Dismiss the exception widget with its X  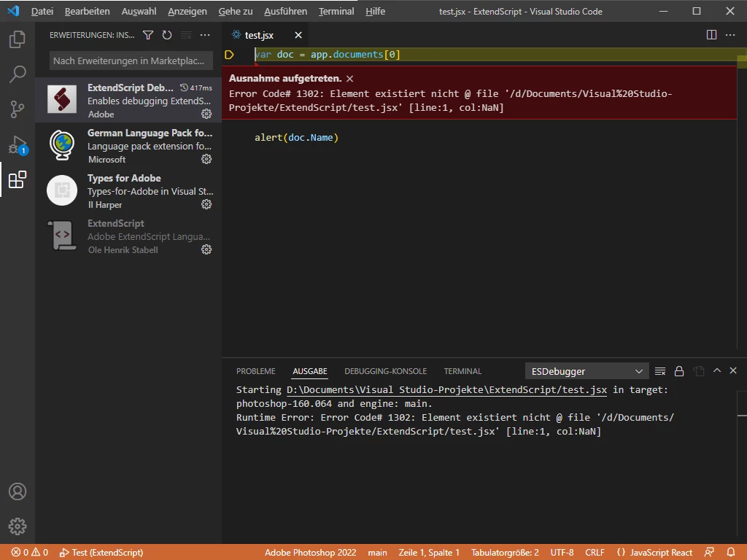click(x=349, y=79)
